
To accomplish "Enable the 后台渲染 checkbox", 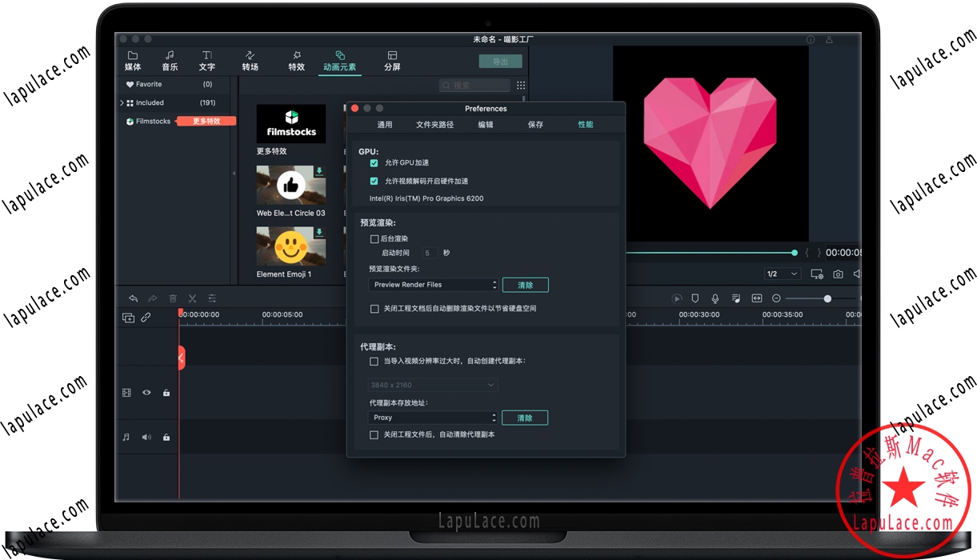I will pyautogui.click(x=374, y=238).
